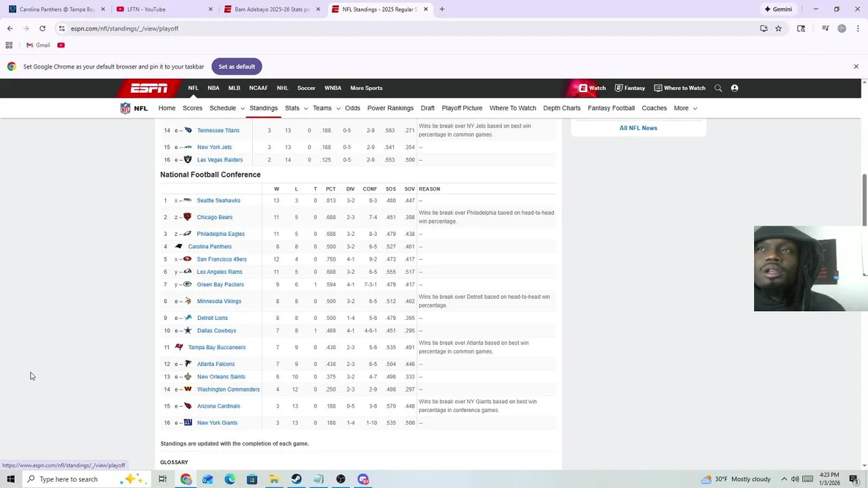Select NCAAF in ESPN top bar
Viewport: 868px width, 488px height.
[258, 88]
